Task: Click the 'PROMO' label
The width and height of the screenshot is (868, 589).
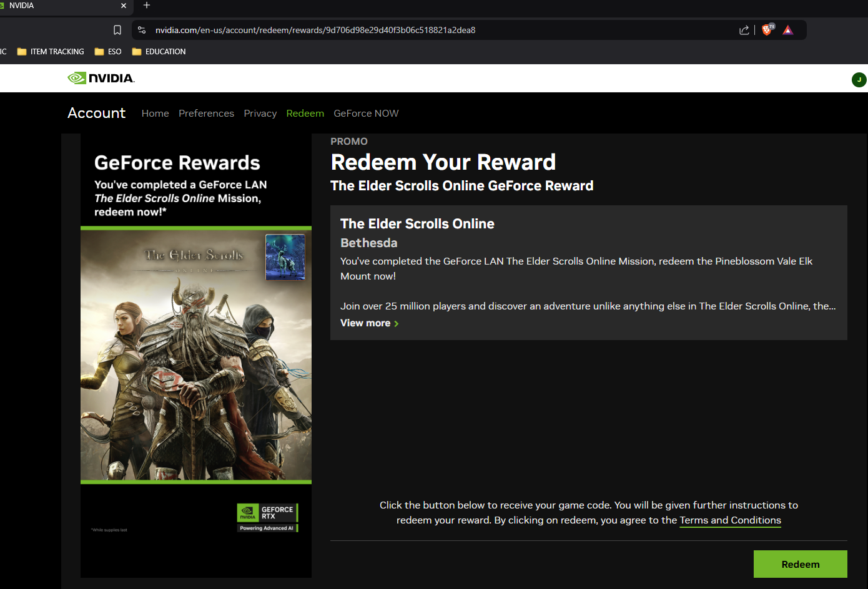Action: [349, 142]
